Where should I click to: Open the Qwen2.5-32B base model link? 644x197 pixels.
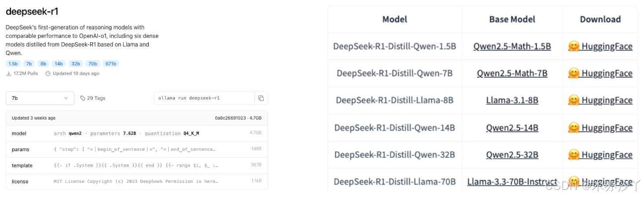pos(512,154)
